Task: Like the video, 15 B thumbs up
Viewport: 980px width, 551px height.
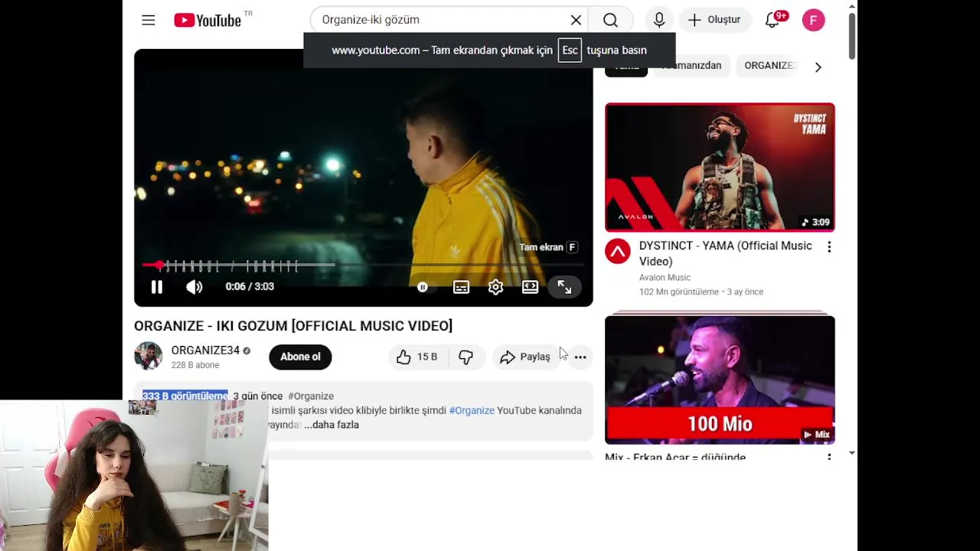Action: (x=417, y=357)
